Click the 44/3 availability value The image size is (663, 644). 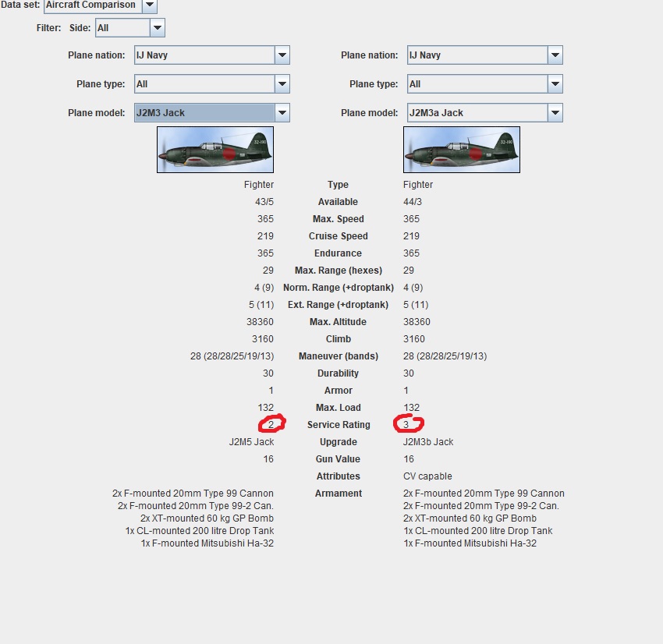[x=413, y=202]
